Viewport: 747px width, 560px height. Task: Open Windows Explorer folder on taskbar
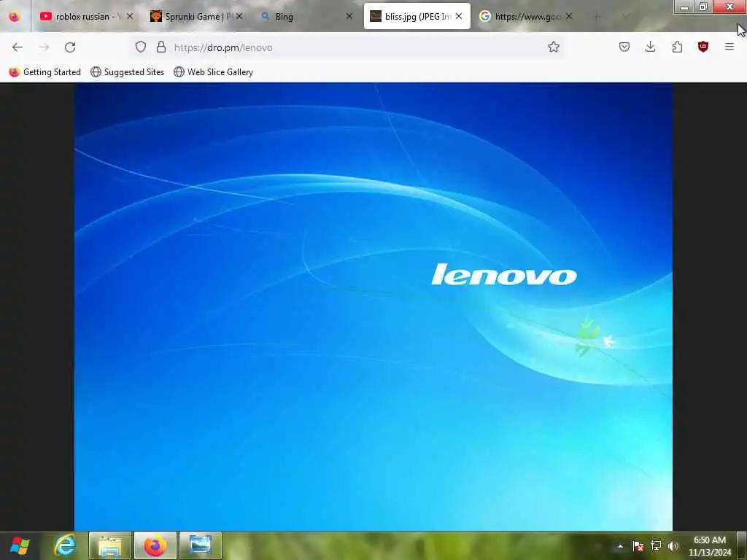click(110, 545)
